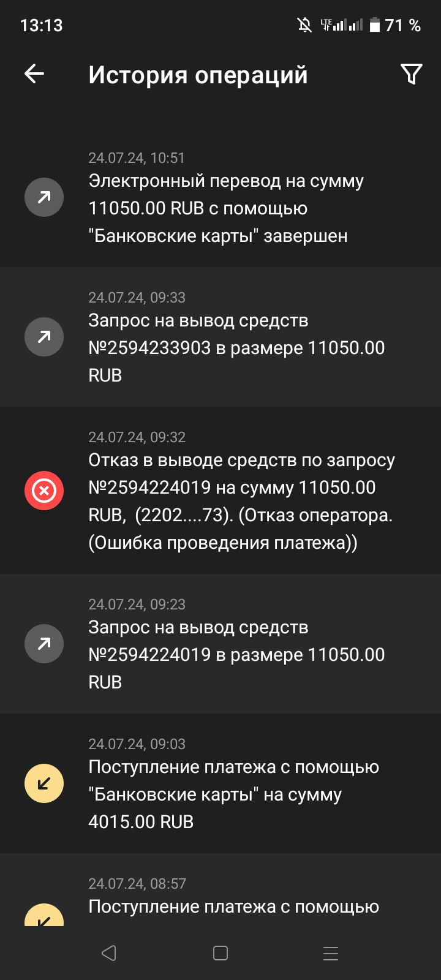Image resolution: width=441 pixels, height=980 pixels.
Task: Open Android recent apps menu button
Action: point(331,953)
